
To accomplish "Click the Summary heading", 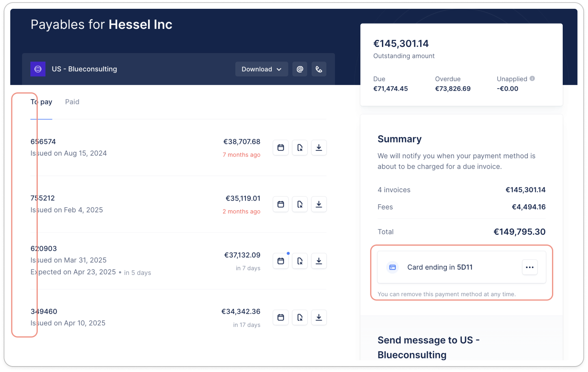I will [400, 139].
